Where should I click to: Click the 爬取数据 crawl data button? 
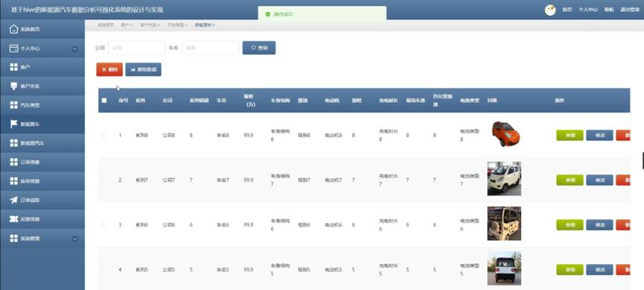point(144,69)
